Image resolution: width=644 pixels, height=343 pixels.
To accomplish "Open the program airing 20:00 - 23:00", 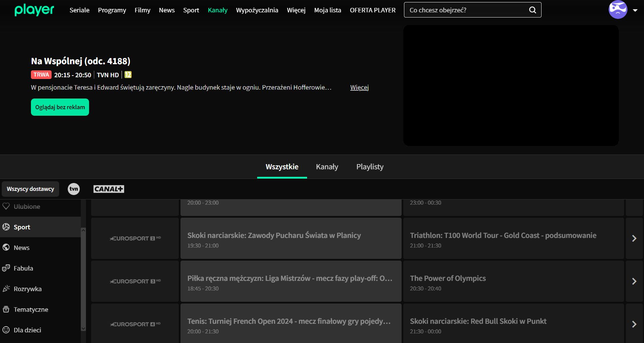I will point(291,207).
